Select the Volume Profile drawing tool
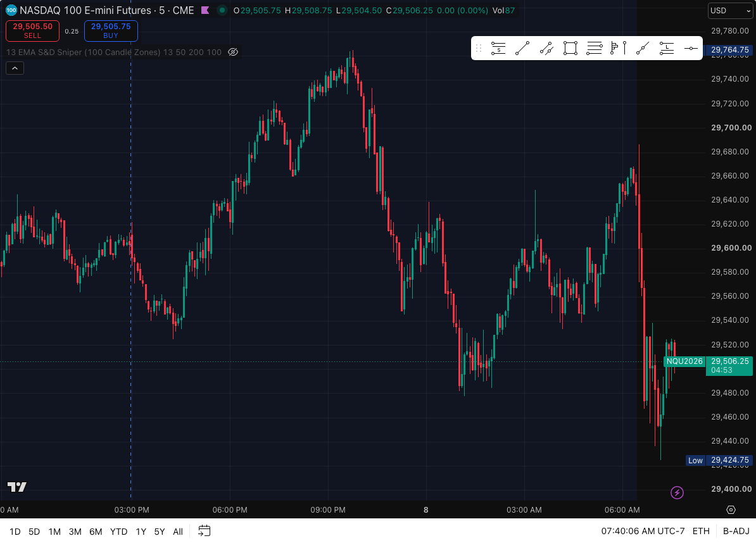Viewport: 756px width, 543px height. tap(619, 48)
